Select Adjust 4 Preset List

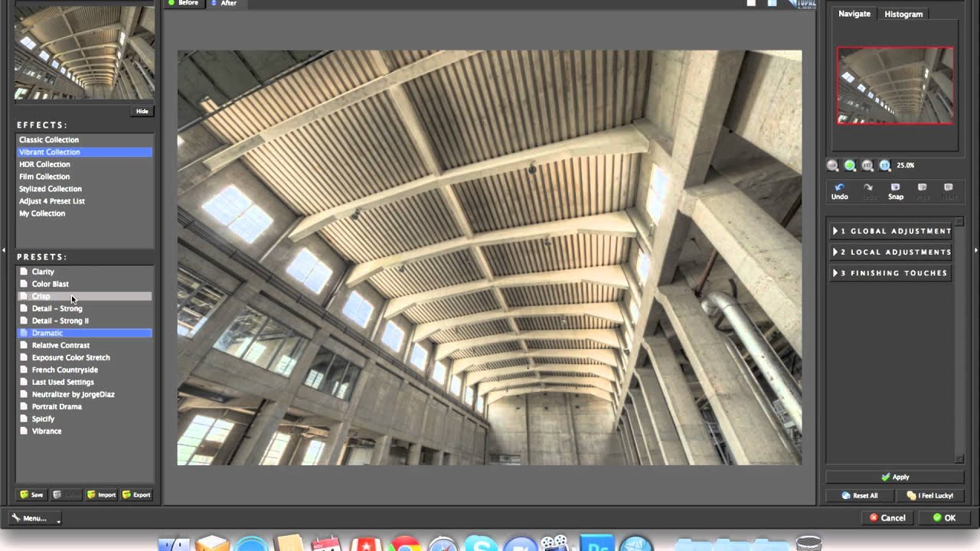(x=85, y=201)
